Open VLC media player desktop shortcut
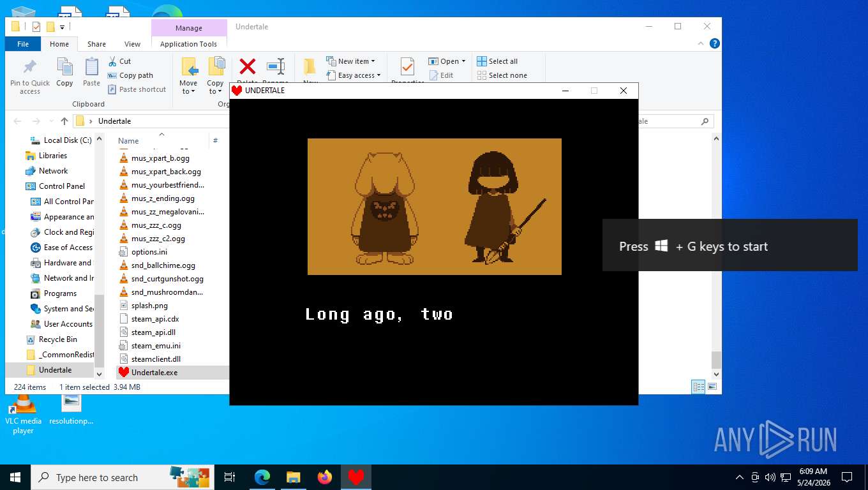The image size is (868, 490). pyautogui.click(x=23, y=413)
